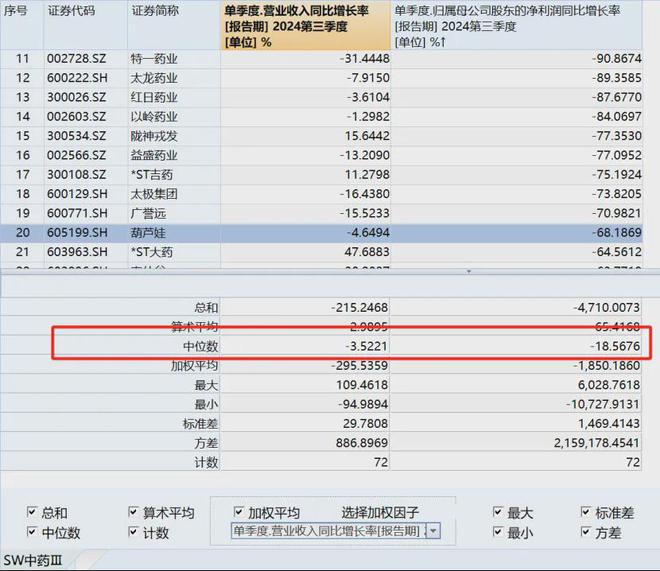Click the 证券简称 column header
Viewport: 660px width, 571px height.
coord(174,25)
